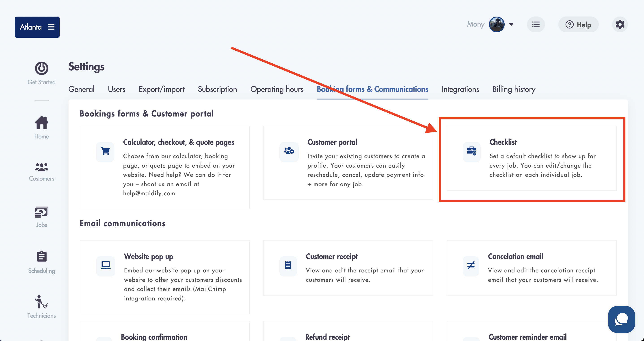Open the Technicians sidebar icon
This screenshot has width=644, height=341.
point(41,302)
